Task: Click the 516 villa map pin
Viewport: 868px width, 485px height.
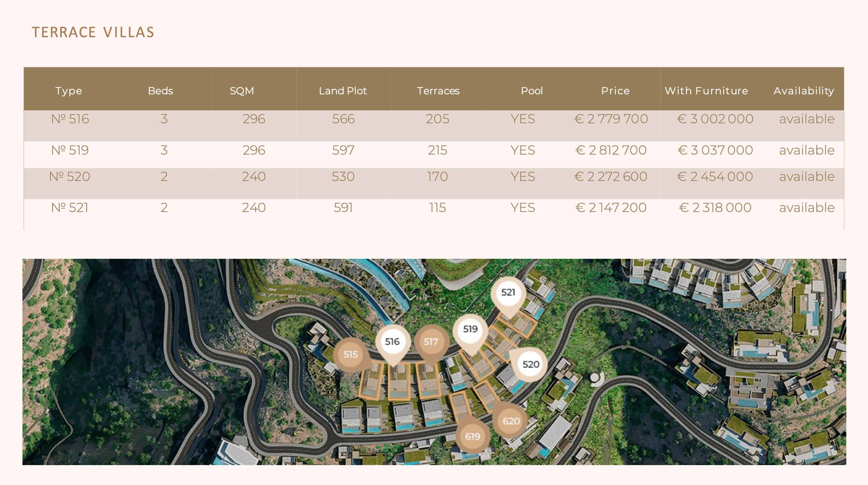Action: (392, 342)
